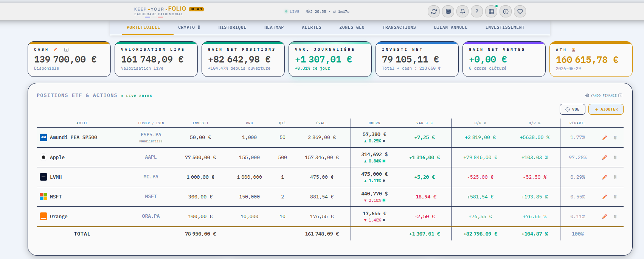Image resolution: width=644 pixels, height=259 pixels.
Task: Click the total valuation 161 748,09 €
Action: pos(322,234)
